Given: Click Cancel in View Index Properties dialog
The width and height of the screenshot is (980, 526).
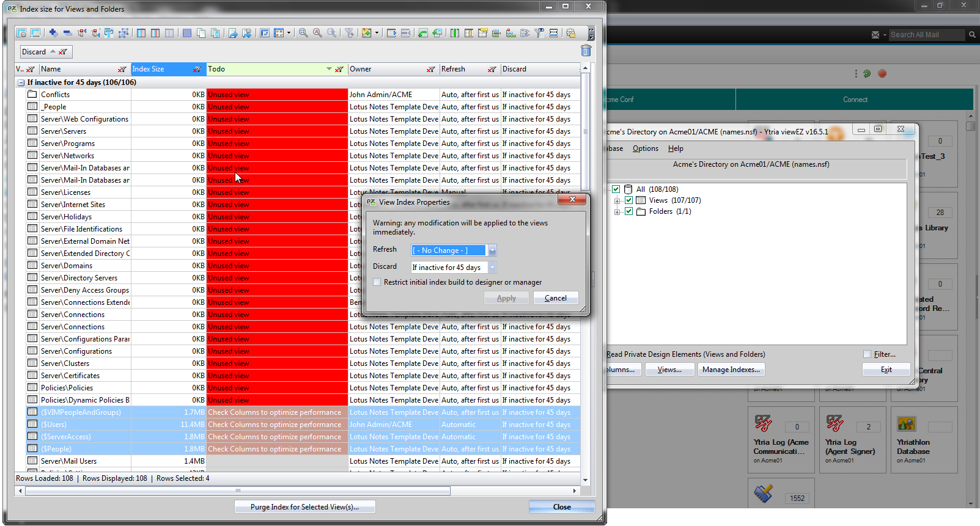Looking at the screenshot, I should (x=556, y=298).
